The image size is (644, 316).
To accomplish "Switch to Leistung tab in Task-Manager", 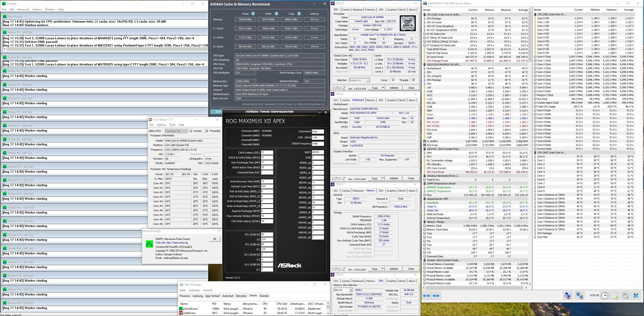I will click(x=198, y=296).
